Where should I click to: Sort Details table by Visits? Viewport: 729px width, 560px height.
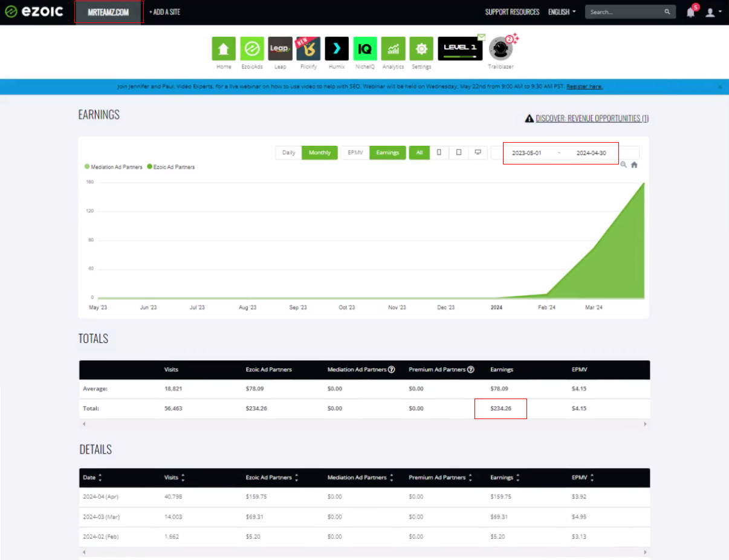coord(174,478)
